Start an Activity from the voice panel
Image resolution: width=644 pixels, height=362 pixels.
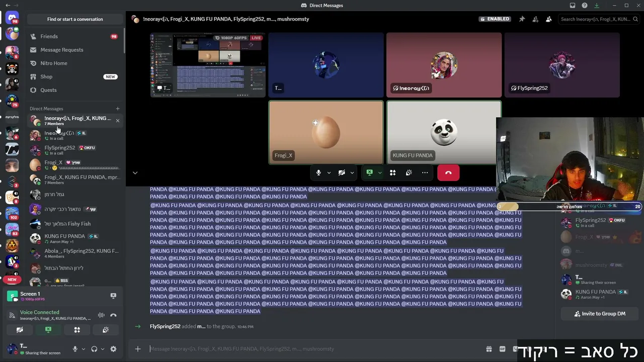point(77,330)
